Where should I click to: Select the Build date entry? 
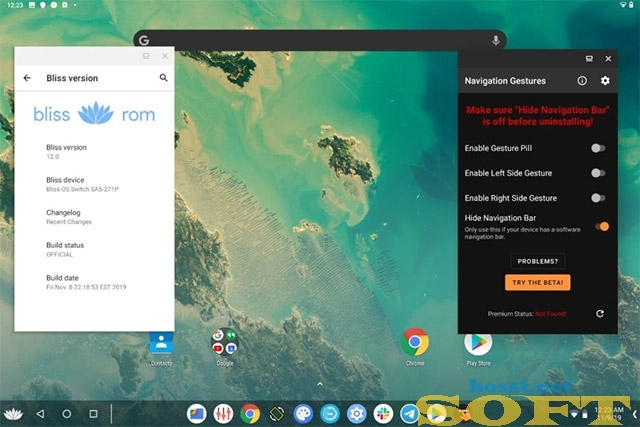(x=94, y=282)
